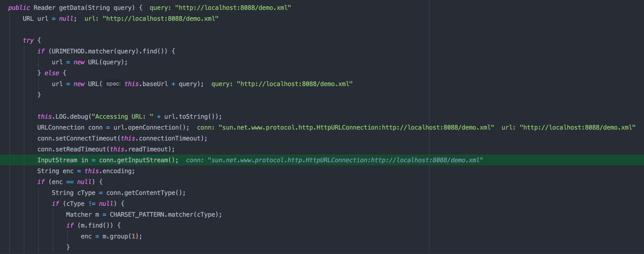The height and width of the screenshot is (254, 644).
Task: Click the inline url hint after the openConnection line
Action: tap(568, 128)
